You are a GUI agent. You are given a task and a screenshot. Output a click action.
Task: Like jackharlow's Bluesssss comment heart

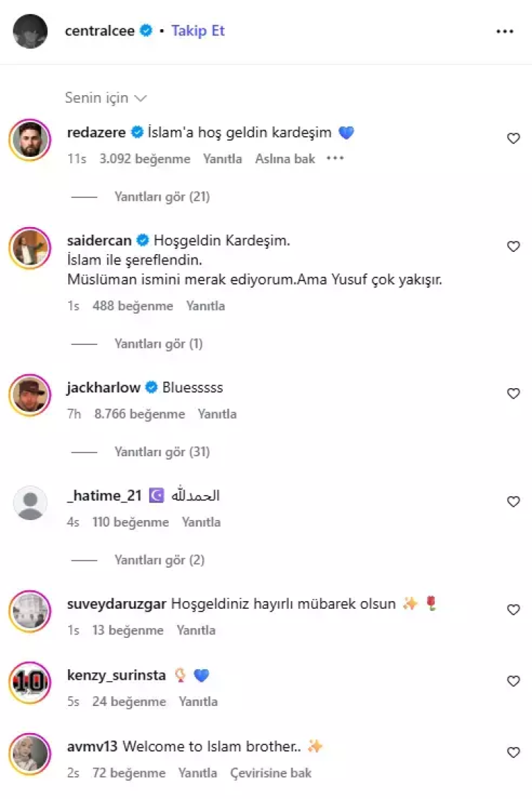coord(514,394)
